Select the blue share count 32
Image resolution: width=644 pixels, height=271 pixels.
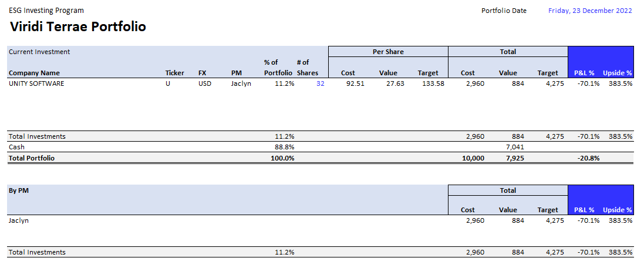(x=321, y=84)
